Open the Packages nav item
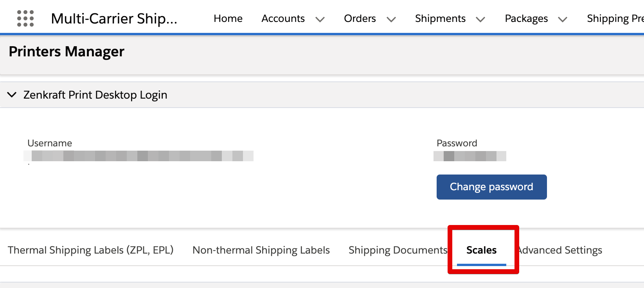Image resolution: width=644 pixels, height=288 pixels. [x=526, y=18]
